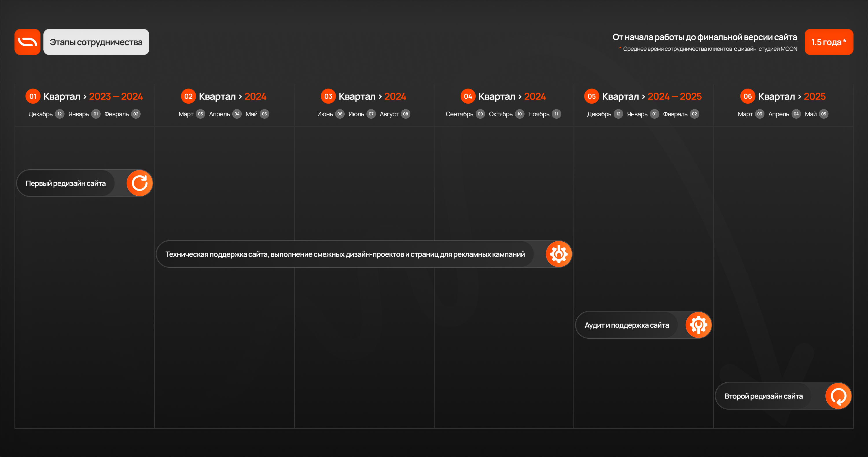Click the gear-wrench icon on technical support bar

559,254
